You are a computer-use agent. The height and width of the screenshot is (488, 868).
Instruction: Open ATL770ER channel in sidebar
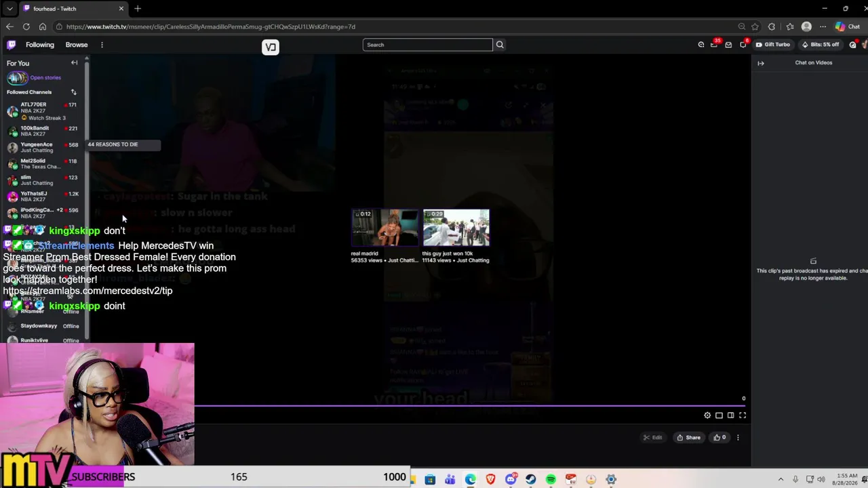[x=42, y=111]
